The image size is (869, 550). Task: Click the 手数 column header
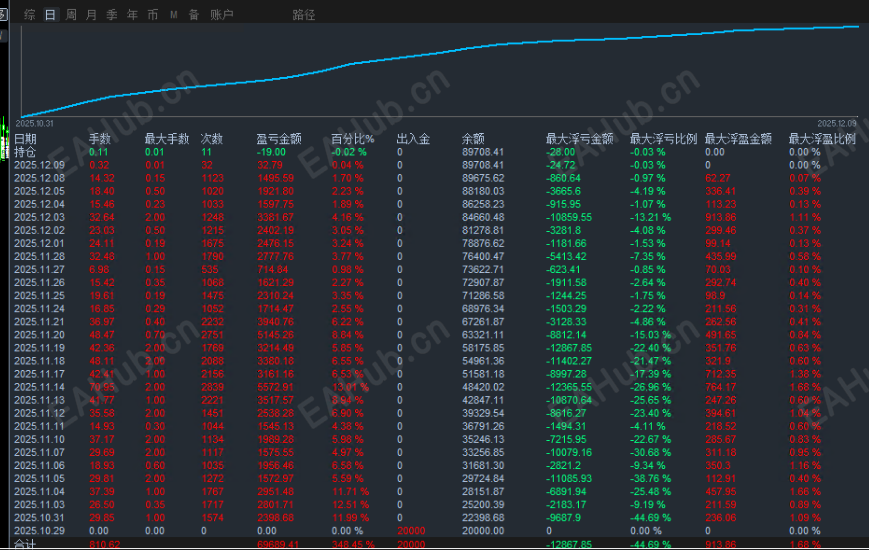(x=100, y=139)
